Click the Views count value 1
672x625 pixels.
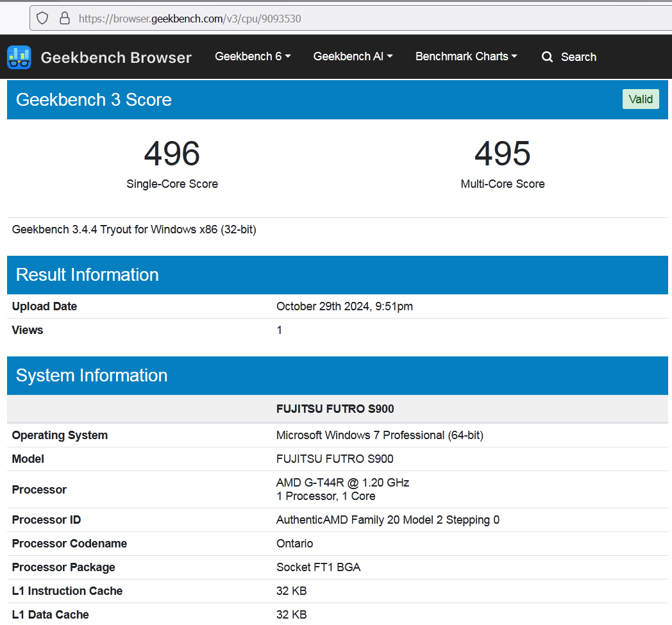tap(279, 330)
